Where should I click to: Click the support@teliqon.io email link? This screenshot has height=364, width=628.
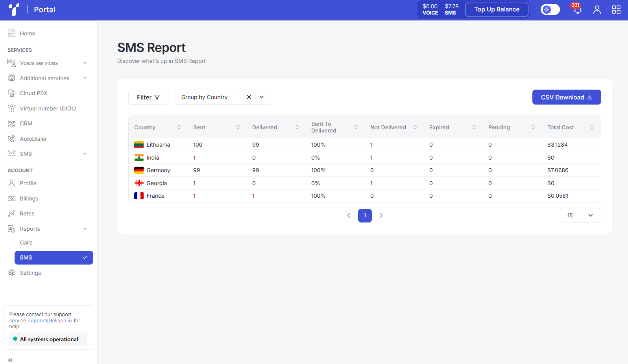(x=50, y=321)
